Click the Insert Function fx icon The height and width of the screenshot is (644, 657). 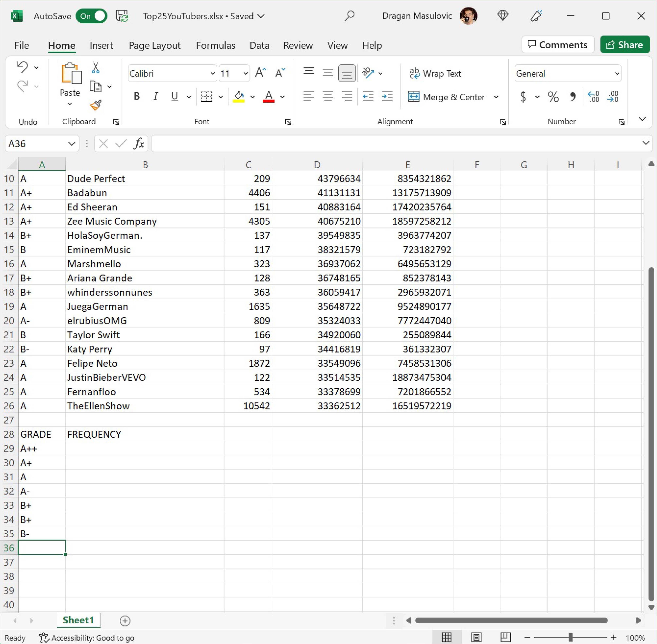tap(139, 144)
